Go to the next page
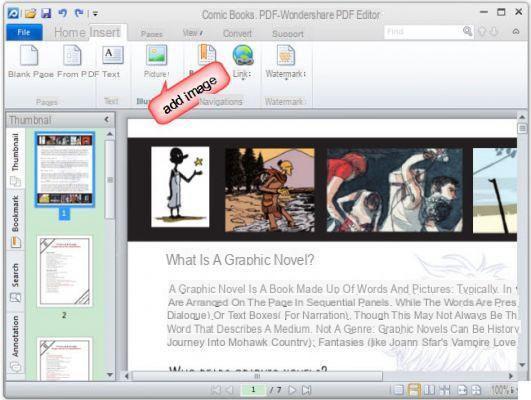Viewport: 531px width, 400px height. pos(292,390)
